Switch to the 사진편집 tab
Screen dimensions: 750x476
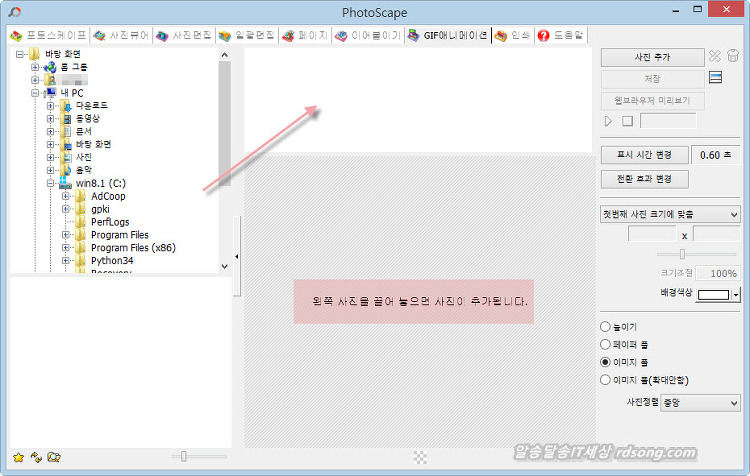coord(185,35)
